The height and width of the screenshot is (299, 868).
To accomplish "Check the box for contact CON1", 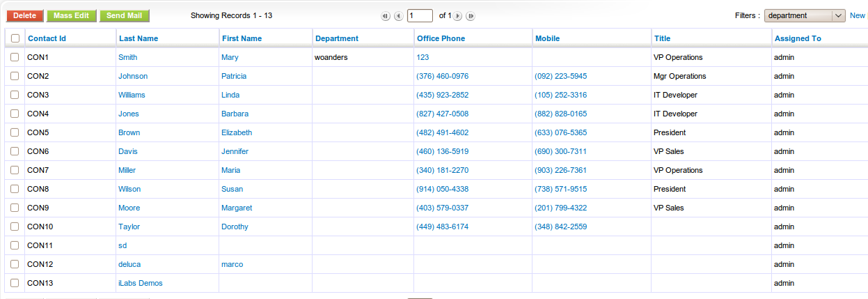I will pos(15,57).
